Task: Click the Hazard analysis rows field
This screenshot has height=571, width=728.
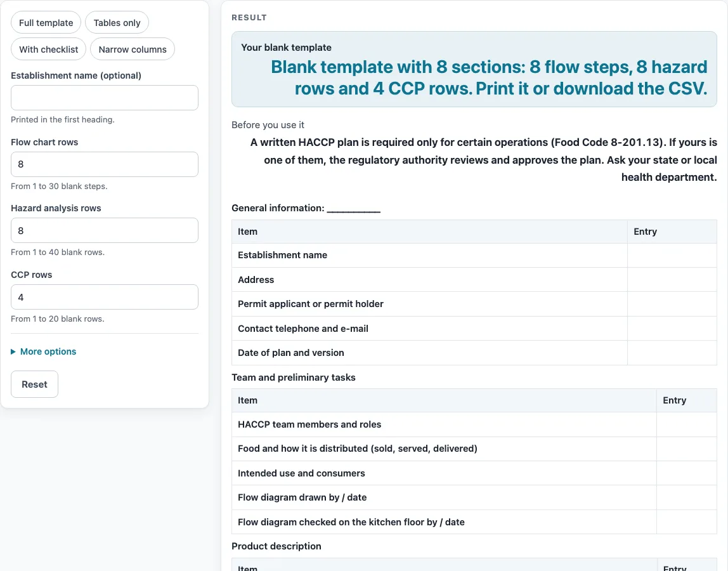Action: 105,230
